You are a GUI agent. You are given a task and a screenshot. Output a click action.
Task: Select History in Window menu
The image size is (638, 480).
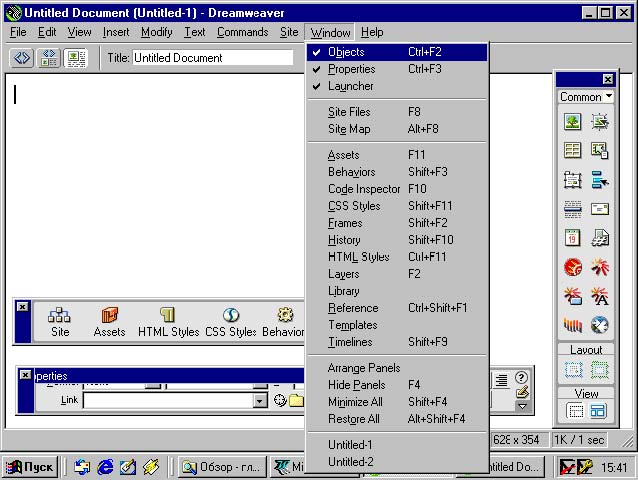tap(397, 240)
